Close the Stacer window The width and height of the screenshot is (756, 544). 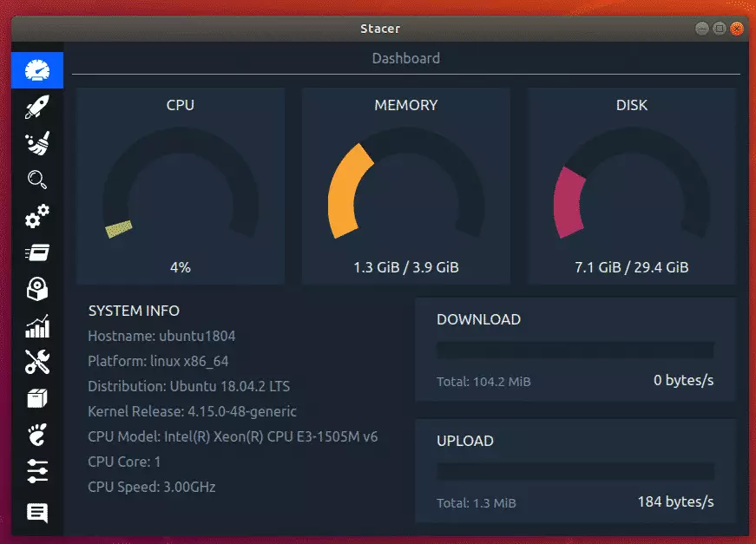pyautogui.click(x=737, y=29)
